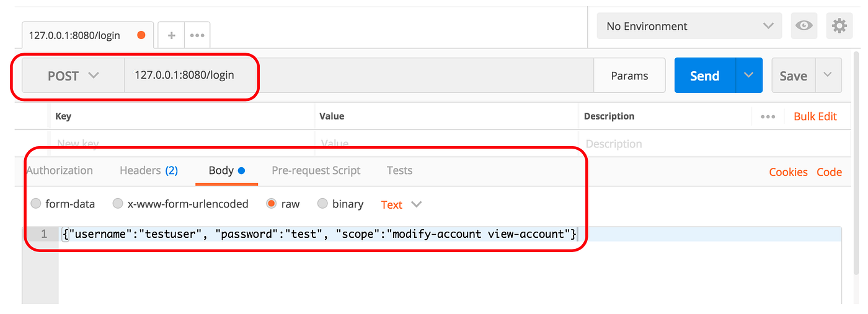Click line number 1 in editor gutter
The height and width of the screenshot is (314, 868).
43,234
